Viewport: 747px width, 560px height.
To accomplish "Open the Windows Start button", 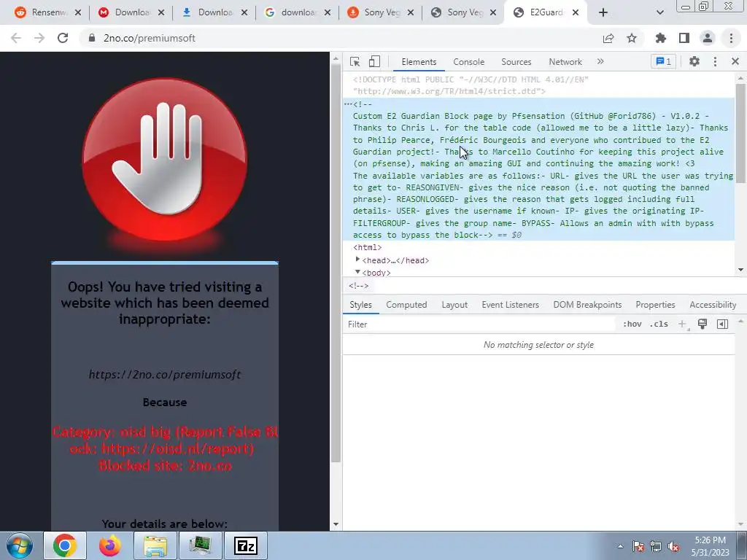I will coord(20,545).
